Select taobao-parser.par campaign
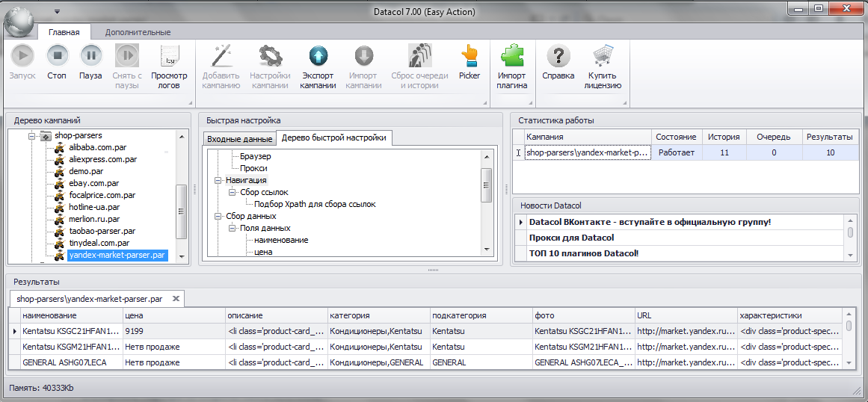The width and height of the screenshot is (868, 402). click(x=102, y=231)
